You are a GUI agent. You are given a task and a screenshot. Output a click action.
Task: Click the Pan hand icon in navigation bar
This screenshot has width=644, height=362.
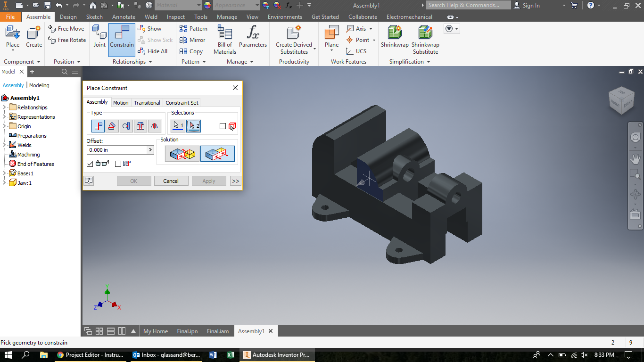[x=635, y=159]
